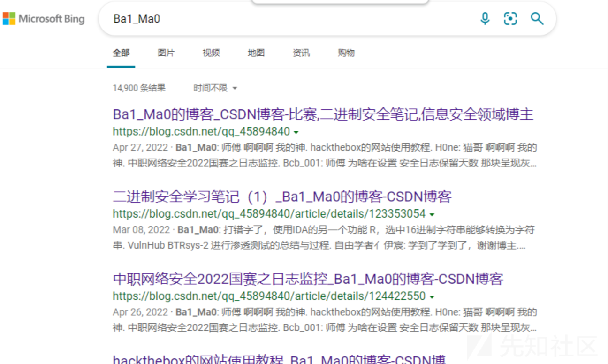Click URL text ending article/details/123353054

tap(269, 214)
